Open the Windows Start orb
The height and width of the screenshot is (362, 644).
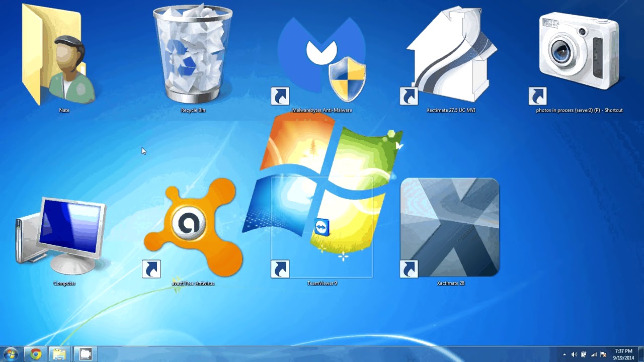click(x=11, y=354)
